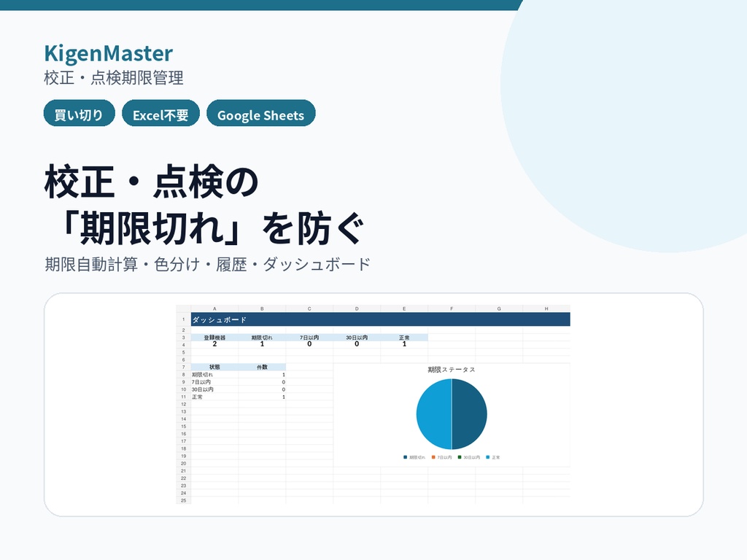This screenshot has width=747, height=560.
Task: Click the Google Sheets pill badge
Action: tap(260, 113)
